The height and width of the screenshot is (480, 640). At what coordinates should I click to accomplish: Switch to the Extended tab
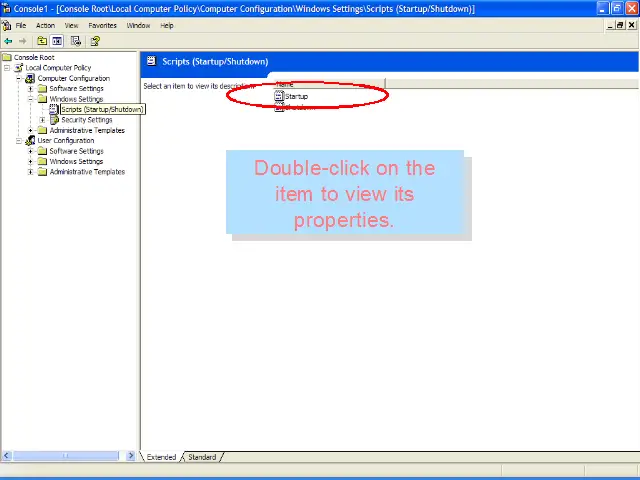tap(161, 457)
